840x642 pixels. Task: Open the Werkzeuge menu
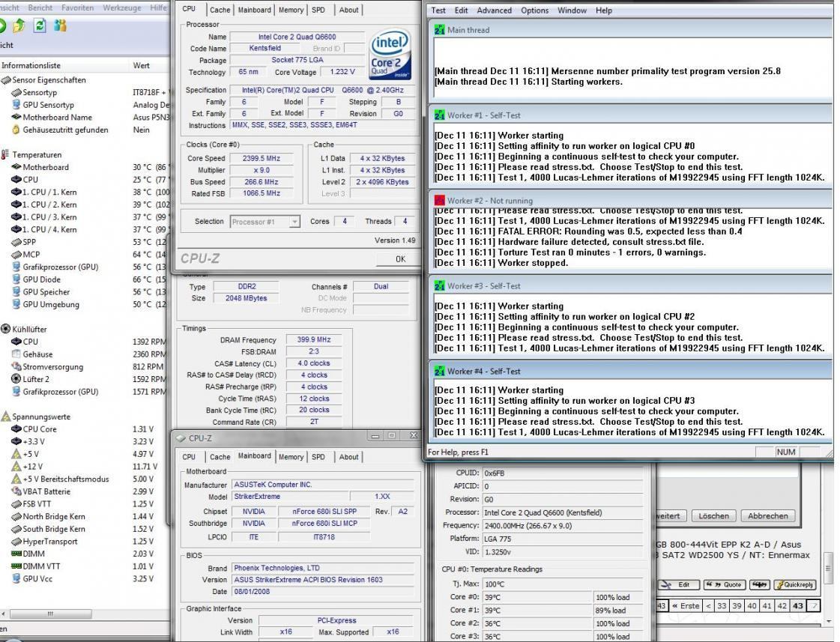[x=124, y=7]
